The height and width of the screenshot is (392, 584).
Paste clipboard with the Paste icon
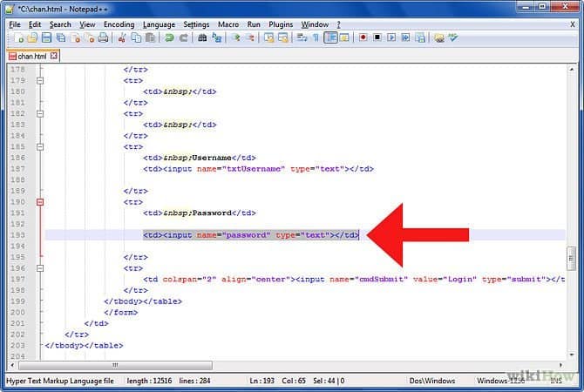151,37
